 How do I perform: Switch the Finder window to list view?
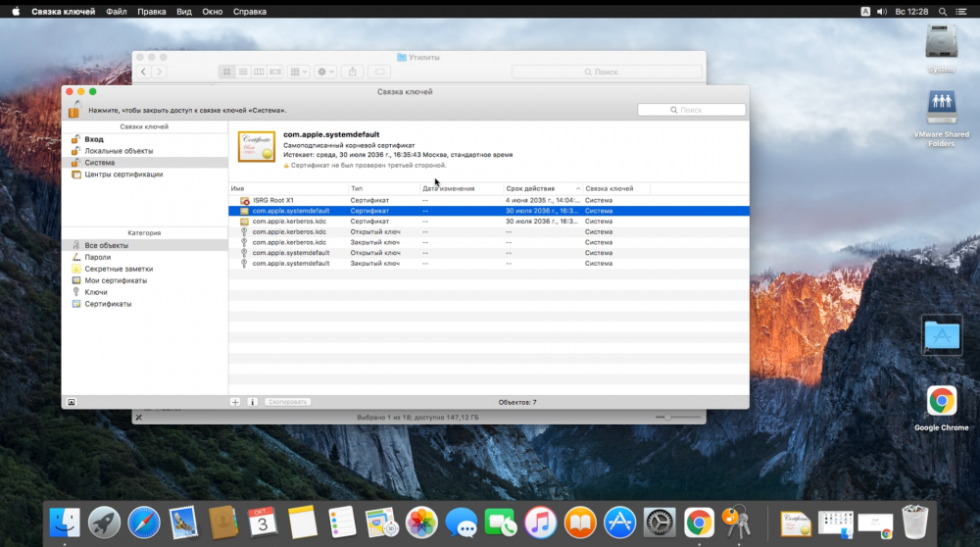[243, 72]
